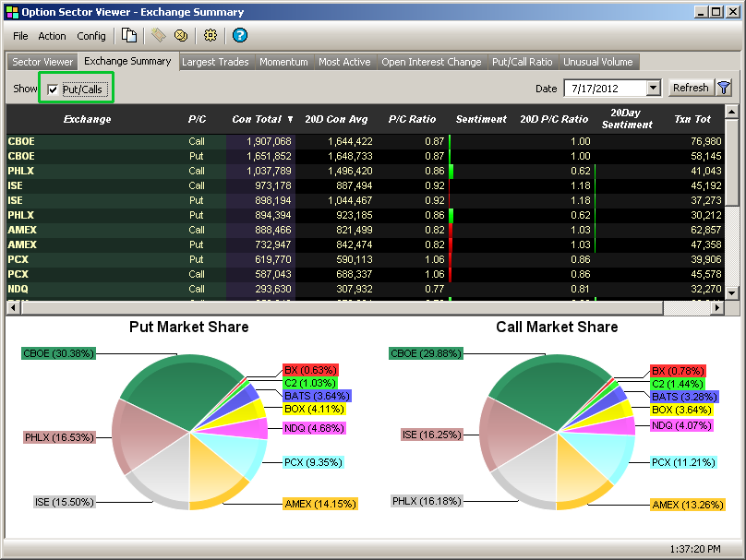Screen dimensions: 746x560
Task: Click the BATS (3.64%) put share label
Action: click(x=317, y=396)
